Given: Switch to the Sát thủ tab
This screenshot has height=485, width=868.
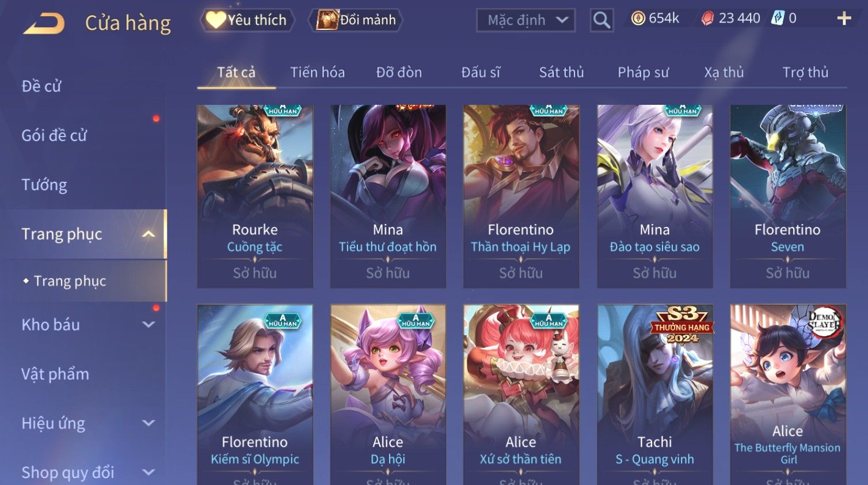Looking at the screenshot, I should pyautogui.click(x=561, y=72).
